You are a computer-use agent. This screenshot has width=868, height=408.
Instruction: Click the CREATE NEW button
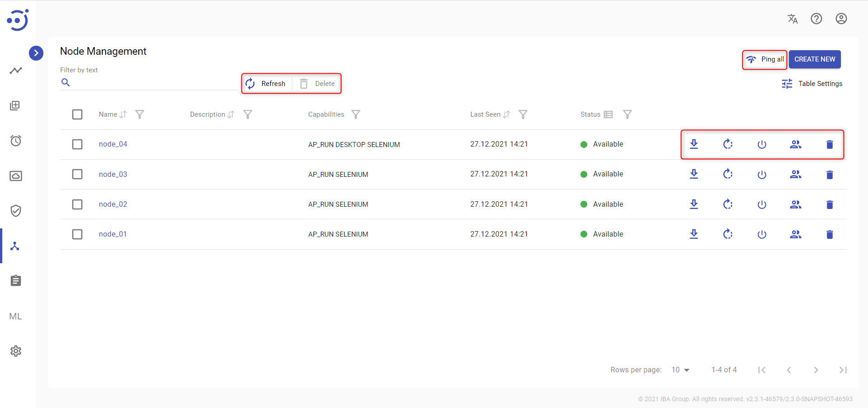815,59
